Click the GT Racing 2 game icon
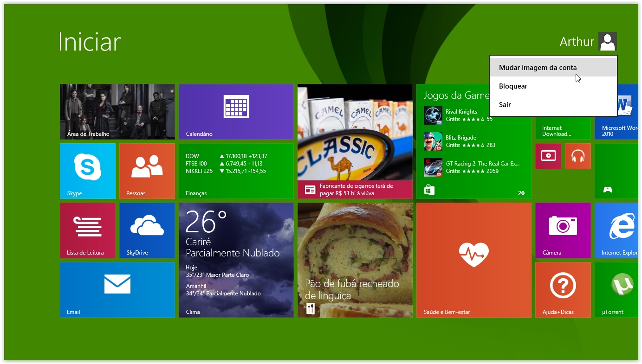Image resolution: width=642 pixels, height=364 pixels. 433,167
